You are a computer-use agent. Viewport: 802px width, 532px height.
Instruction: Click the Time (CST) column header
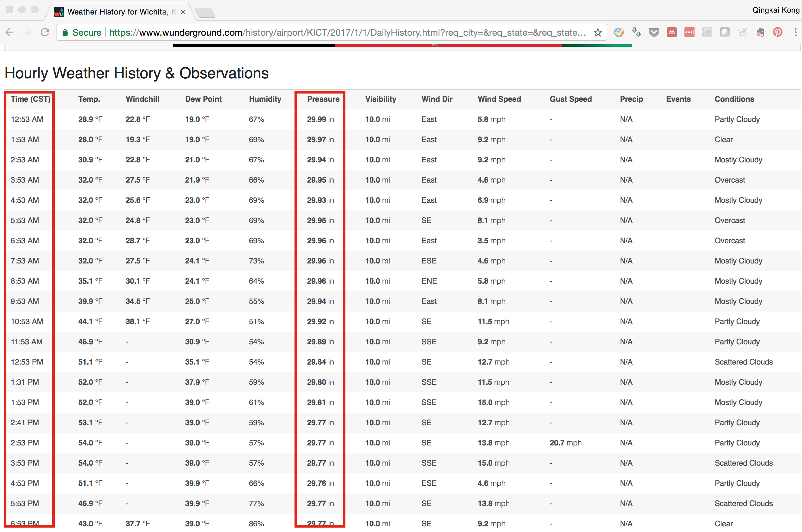30,99
